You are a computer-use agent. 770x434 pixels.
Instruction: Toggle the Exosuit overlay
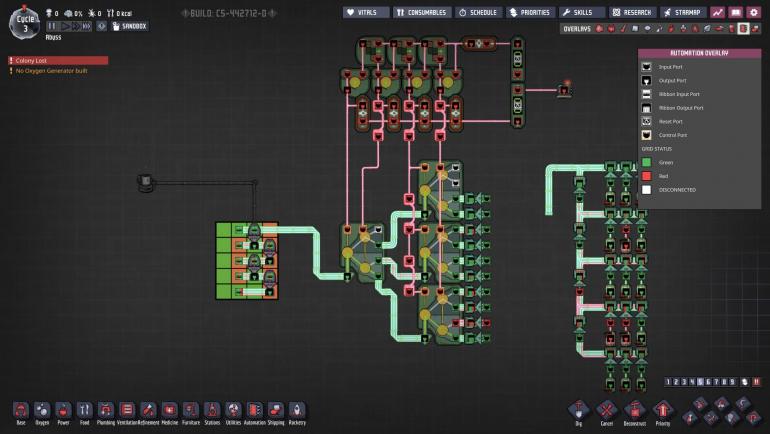pyautogui.click(x=731, y=29)
